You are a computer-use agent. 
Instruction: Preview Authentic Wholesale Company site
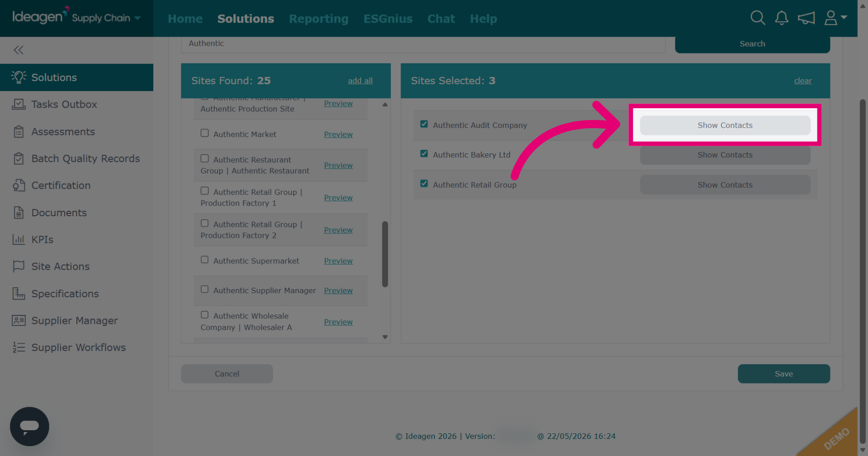pyautogui.click(x=338, y=322)
